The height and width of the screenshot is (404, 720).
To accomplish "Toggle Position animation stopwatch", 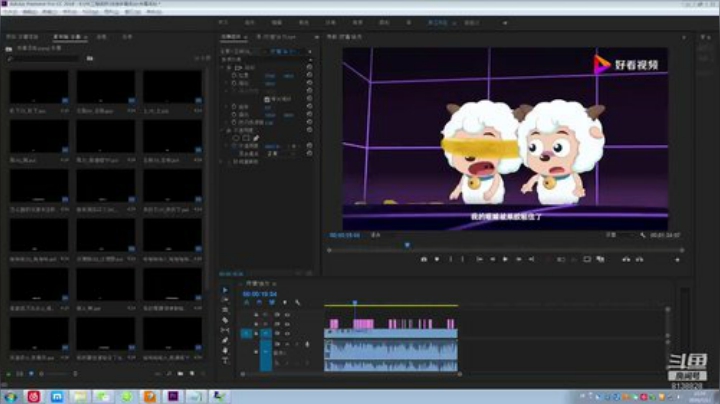I will point(234,75).
